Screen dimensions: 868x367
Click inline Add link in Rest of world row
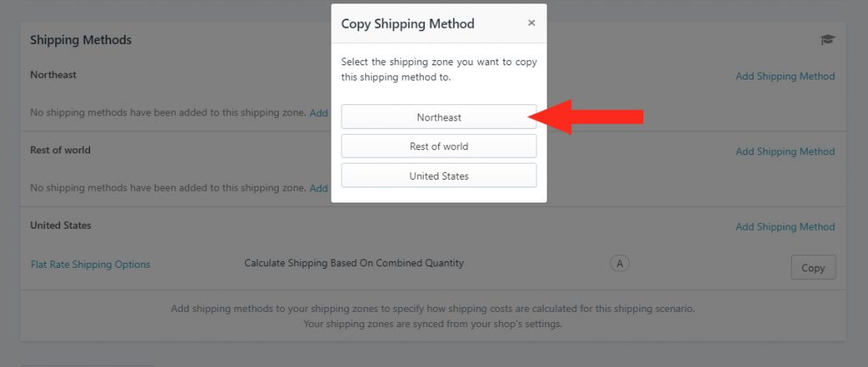click(x=319, y=188)
